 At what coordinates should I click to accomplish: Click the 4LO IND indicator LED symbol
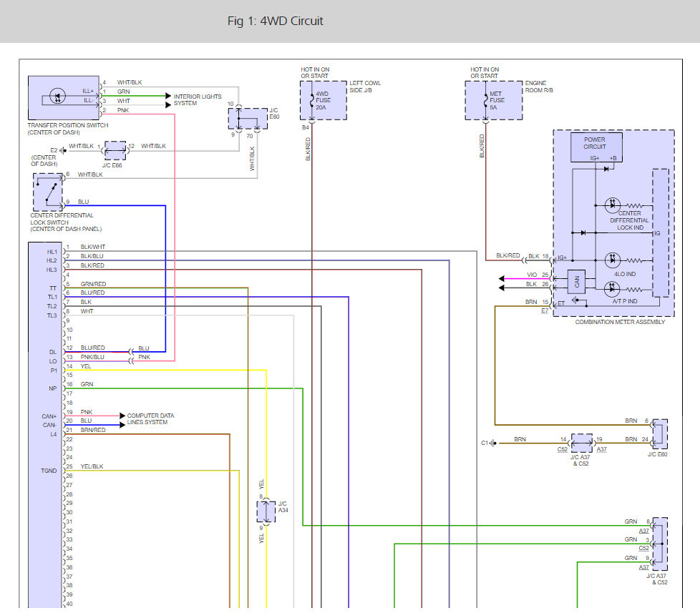[612, 260]
